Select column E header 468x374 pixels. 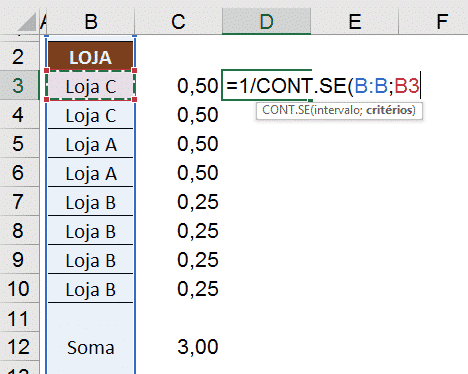(355, 22)
